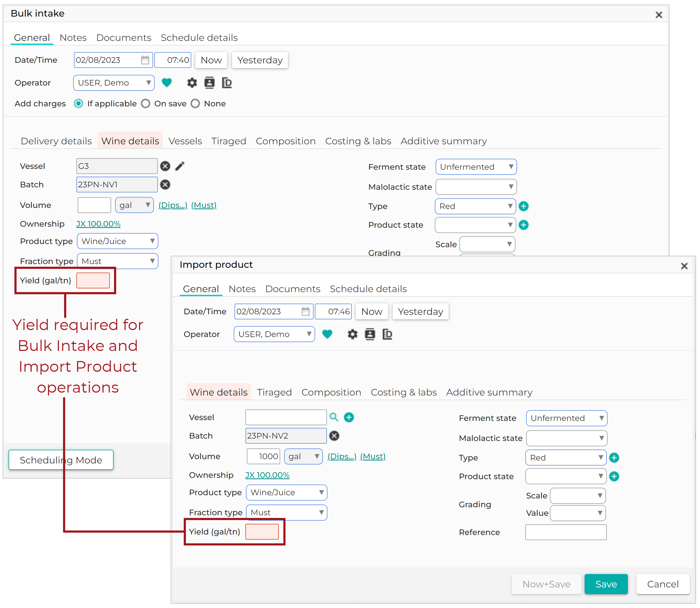
Task: Click the Yield (gal/tn) field in Bulk intake
Action: (x=93, y=281)
